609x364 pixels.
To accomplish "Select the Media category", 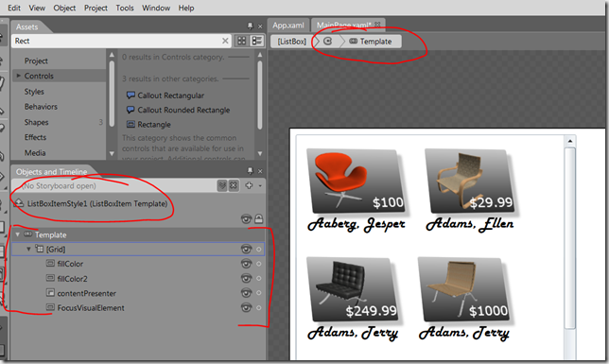I will [x=35, y=152].
